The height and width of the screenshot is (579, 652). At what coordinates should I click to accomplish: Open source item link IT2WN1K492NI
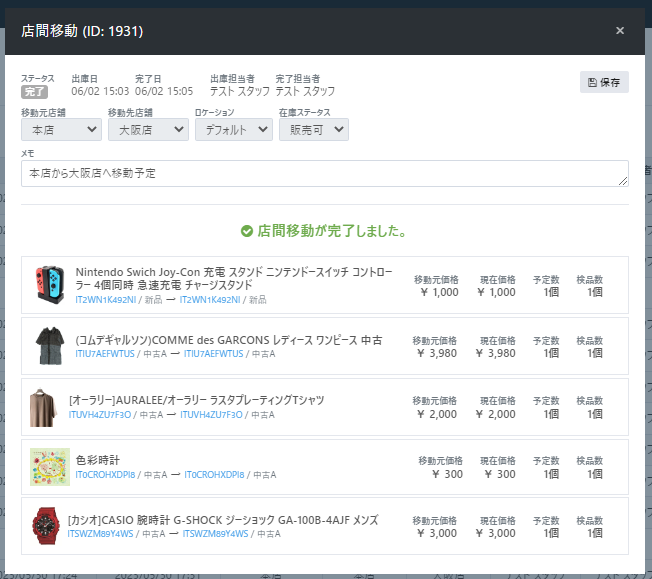(106, 299)
